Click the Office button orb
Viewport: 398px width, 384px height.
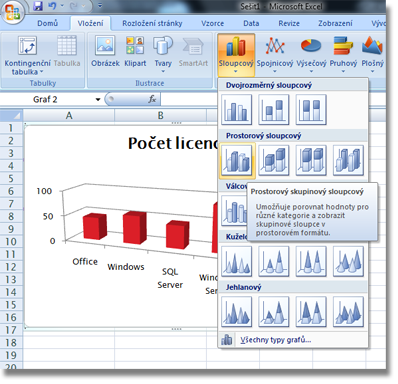[12, 13]
